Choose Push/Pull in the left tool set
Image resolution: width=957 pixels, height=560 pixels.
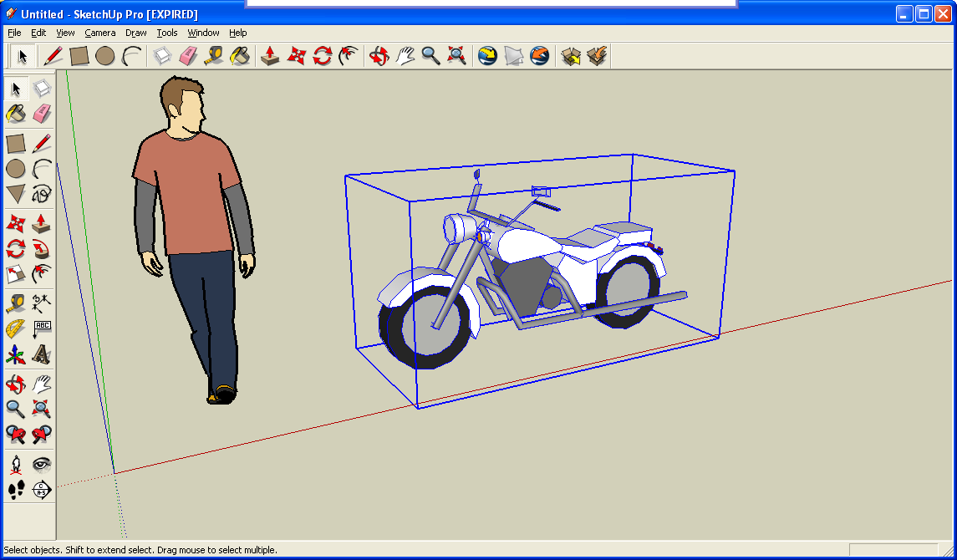(x=42, y=224)
